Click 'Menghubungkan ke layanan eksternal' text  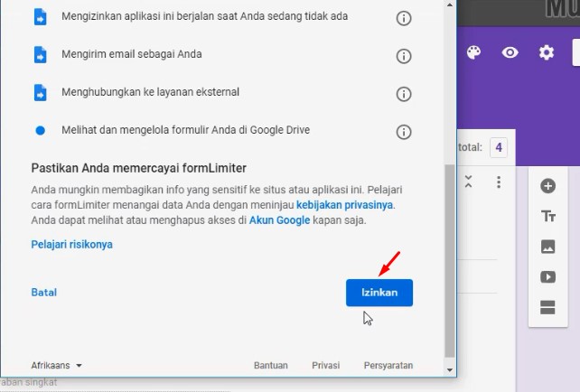(150, 92)
